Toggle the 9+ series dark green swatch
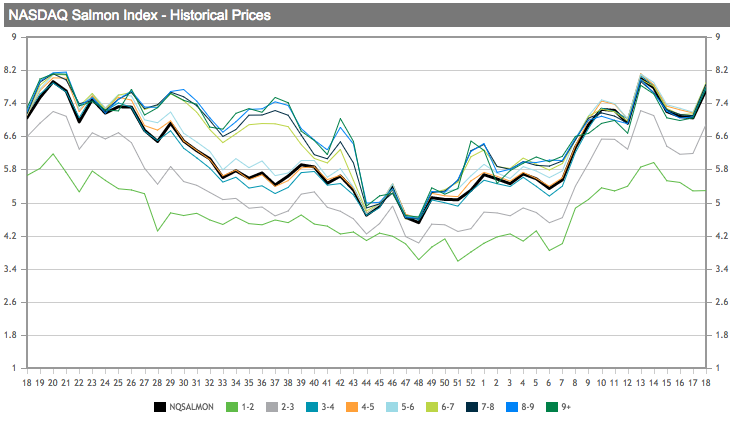Image resolution: width=733 pixels, height=424 pixels. tap(552, 407)
